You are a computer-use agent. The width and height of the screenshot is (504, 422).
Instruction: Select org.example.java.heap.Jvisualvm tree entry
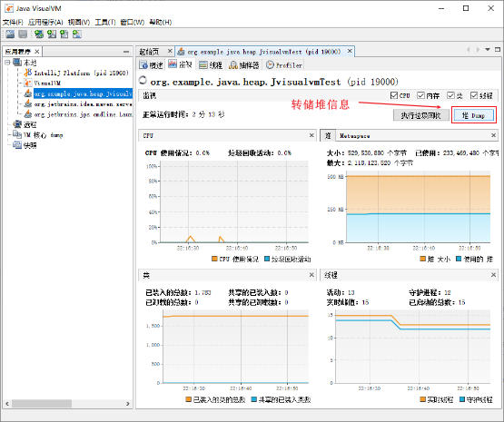(x=83, y=93)
